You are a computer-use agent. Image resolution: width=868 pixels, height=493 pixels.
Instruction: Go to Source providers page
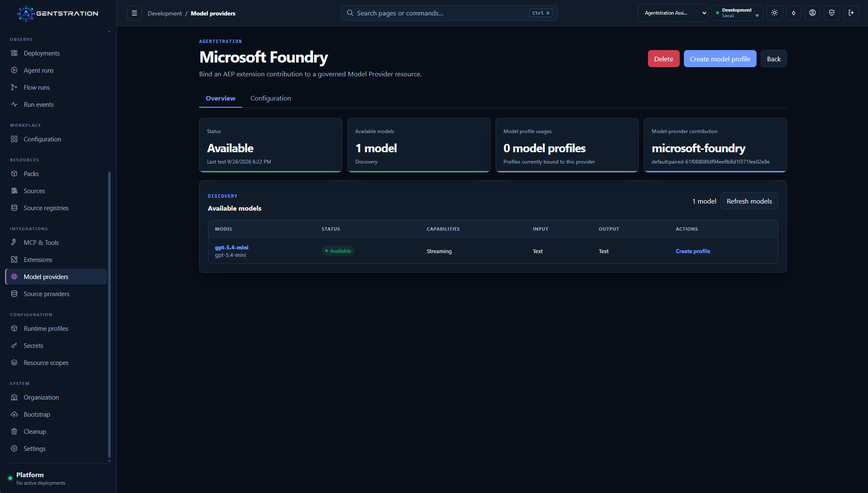pos(56,294)
